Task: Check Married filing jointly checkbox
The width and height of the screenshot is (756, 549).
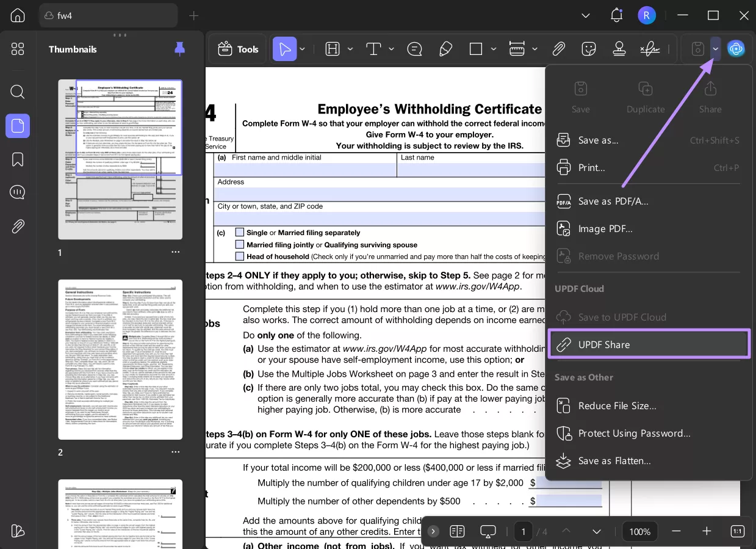Action: (x=240, y=244)
